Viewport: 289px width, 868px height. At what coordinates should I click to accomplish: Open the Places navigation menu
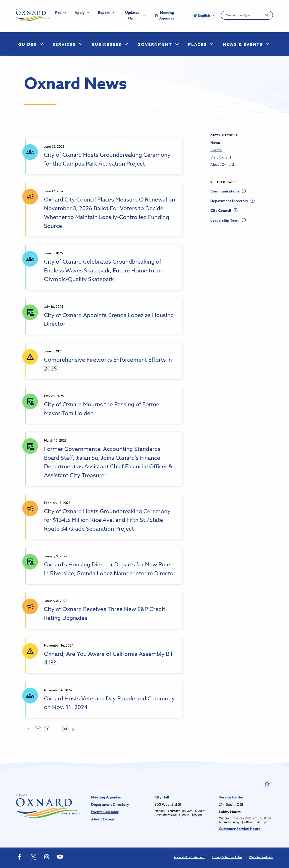point(200,44)
